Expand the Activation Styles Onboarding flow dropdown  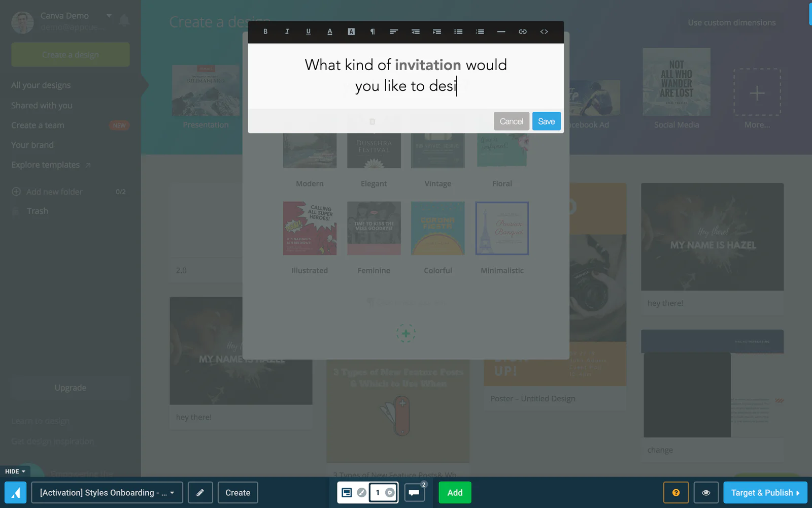pos(107,493)
